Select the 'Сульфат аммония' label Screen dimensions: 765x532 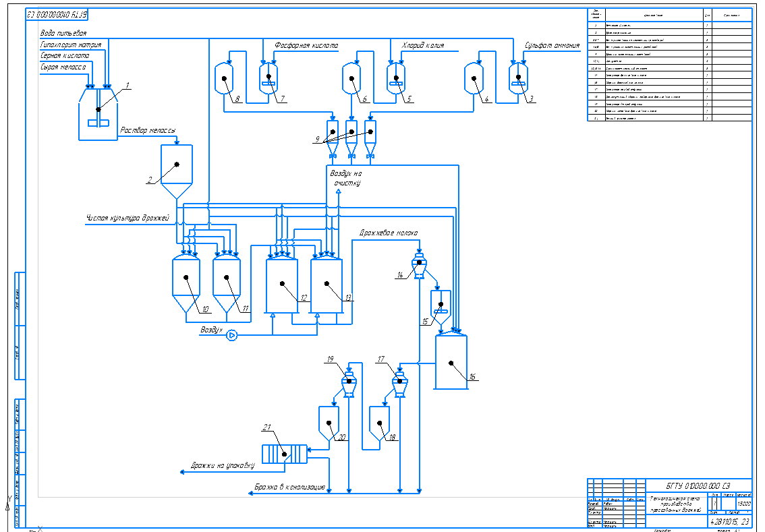552,45
